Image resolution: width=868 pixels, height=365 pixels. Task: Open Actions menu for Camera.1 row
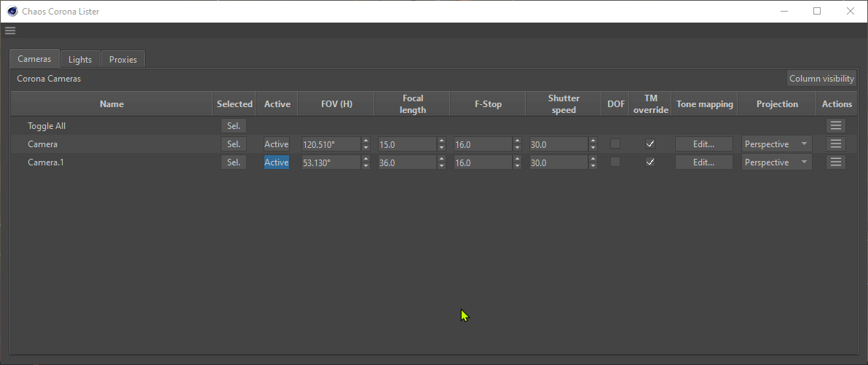(x=836, y=162)
